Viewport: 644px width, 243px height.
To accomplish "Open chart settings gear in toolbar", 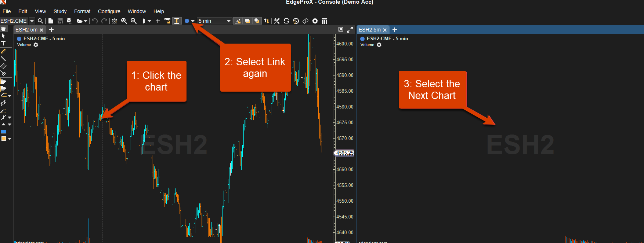I will (315, 21).
